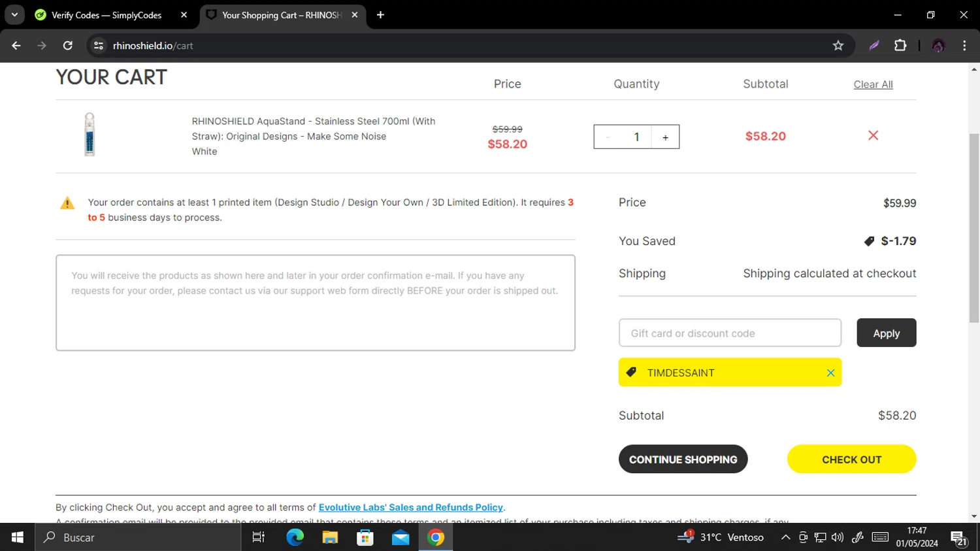Open a new browser tab
This screenshot has height=551, width=980.
pyautogui.click(x=380, y=15)
